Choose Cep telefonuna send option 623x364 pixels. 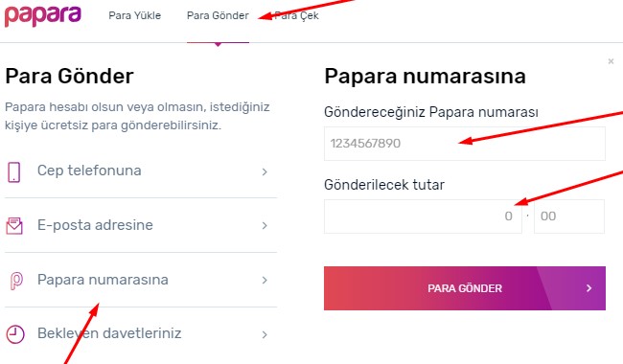[x=141, y=171]
